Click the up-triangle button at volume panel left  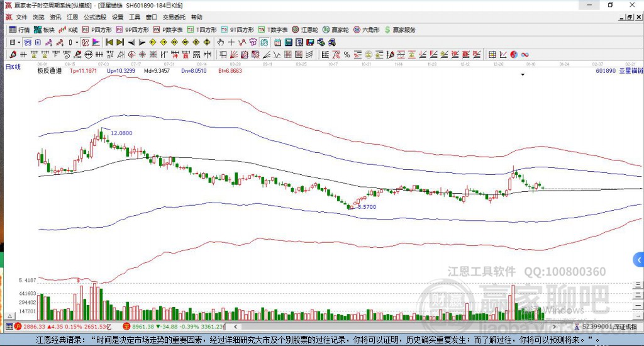click(x=10, y=316)
